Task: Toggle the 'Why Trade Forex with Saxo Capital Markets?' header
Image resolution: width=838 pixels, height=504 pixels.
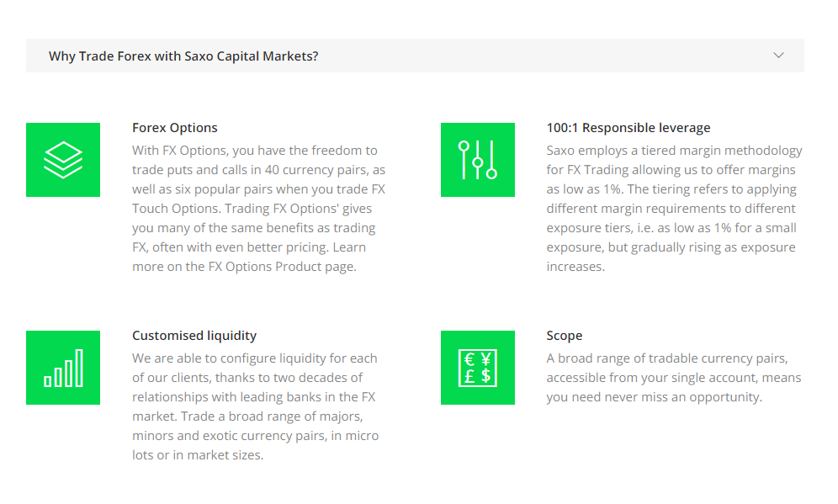Action: 183,56
